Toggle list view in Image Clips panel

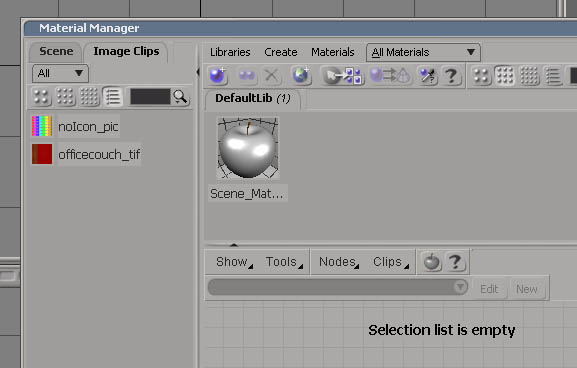point(113,96)
